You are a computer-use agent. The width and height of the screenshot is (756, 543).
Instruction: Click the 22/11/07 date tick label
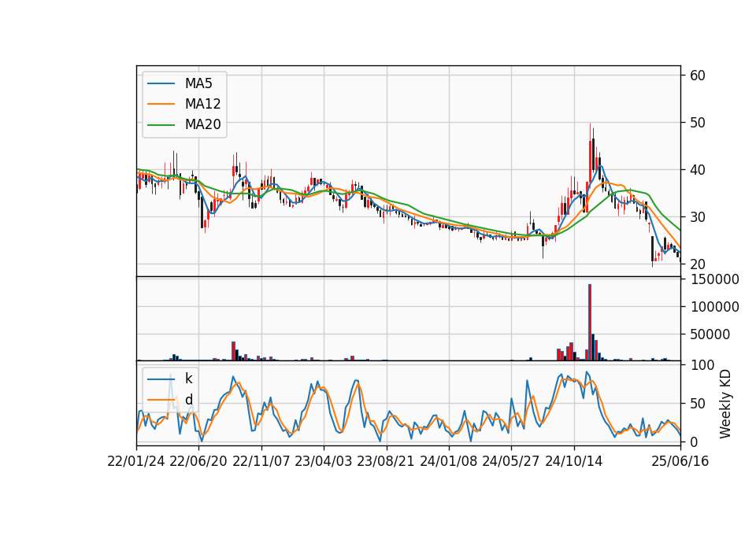pyautogui.click(x=261, y=461)
